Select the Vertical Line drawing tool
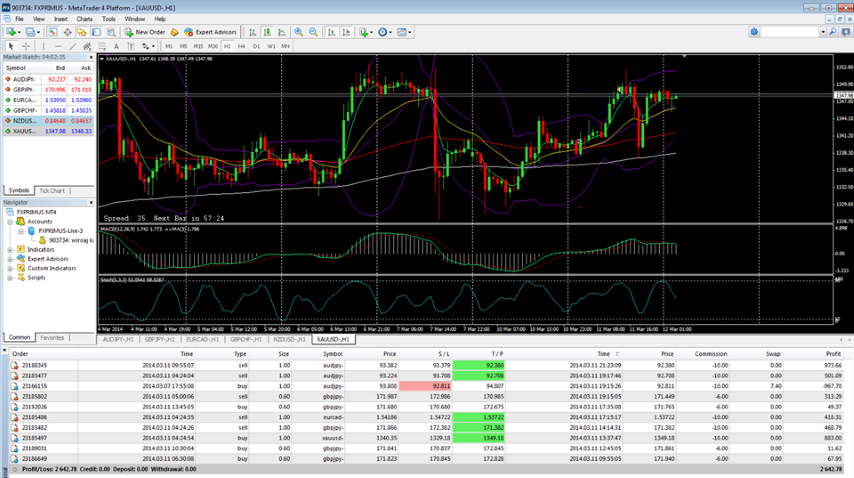Image resolution: width=854 pixels, height=478 pixels. [x=44, y=46]
